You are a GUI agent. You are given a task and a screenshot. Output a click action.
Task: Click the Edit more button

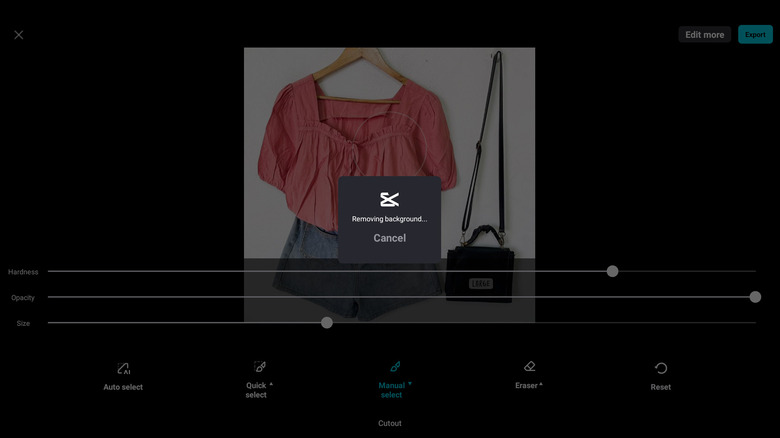pyautogui.click(x=704, y=35)
